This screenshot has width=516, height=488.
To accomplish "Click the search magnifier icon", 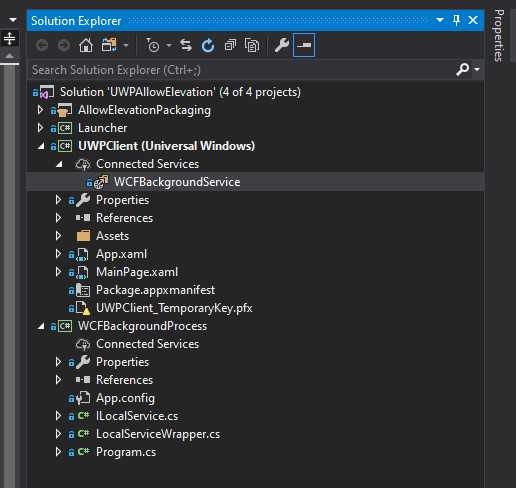I will tap(463, 69).
